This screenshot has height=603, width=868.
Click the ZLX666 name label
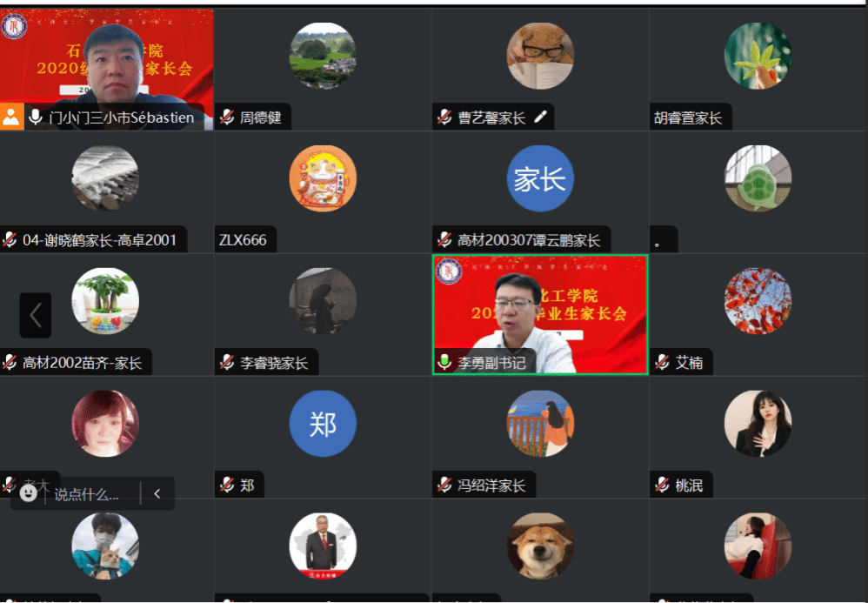coord(243,240)
